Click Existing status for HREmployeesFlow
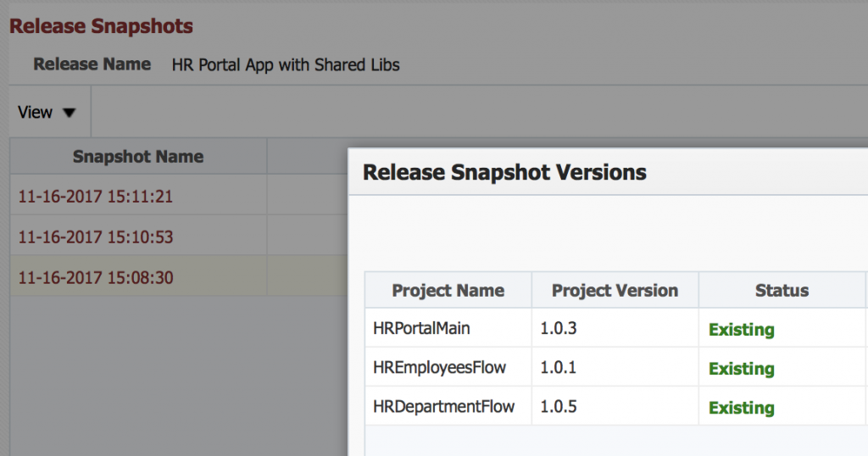 coord(742,369)
